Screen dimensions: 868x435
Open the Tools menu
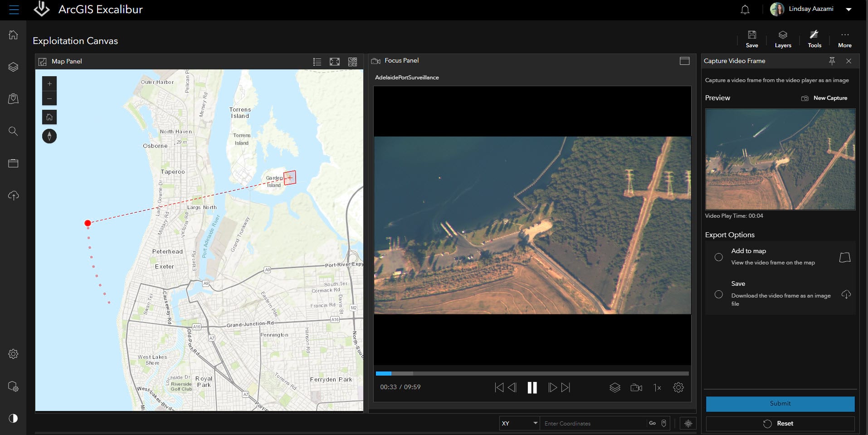pyautogui.click(x=814, y=39)
